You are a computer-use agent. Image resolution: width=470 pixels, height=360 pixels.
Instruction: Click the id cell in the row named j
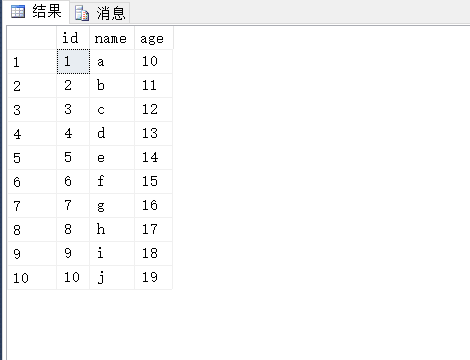pyautogui.click(x=73, y=278)
